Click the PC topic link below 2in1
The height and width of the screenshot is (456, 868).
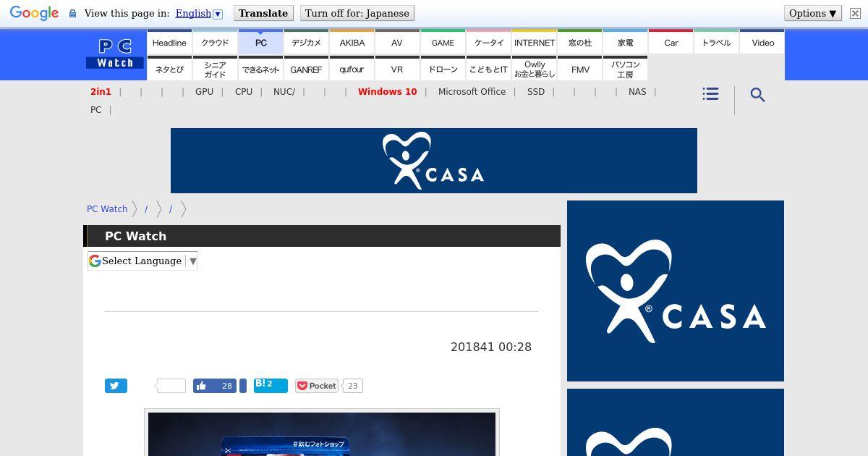95,110
